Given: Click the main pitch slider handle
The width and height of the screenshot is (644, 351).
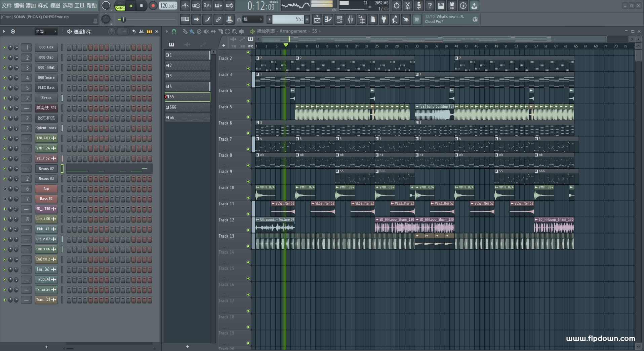Looking at the screenshot, I should click(123, 20).
